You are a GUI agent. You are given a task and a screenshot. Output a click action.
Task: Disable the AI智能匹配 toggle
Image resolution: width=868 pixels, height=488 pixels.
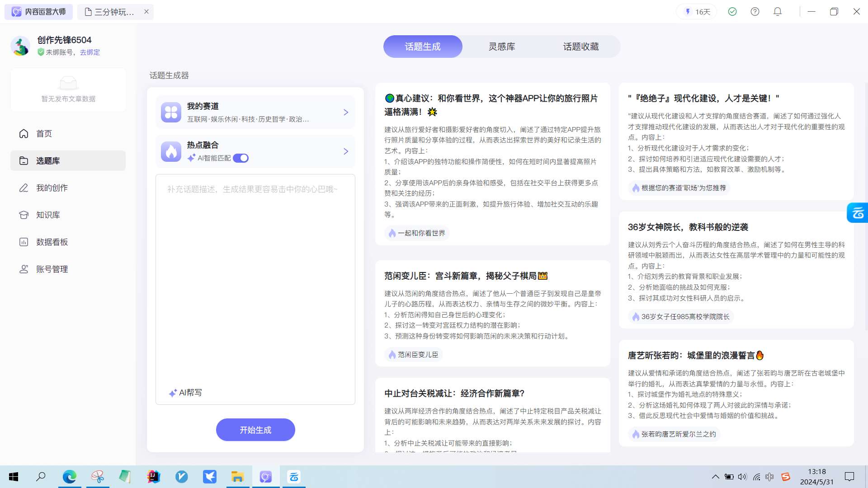pos(241,158)
